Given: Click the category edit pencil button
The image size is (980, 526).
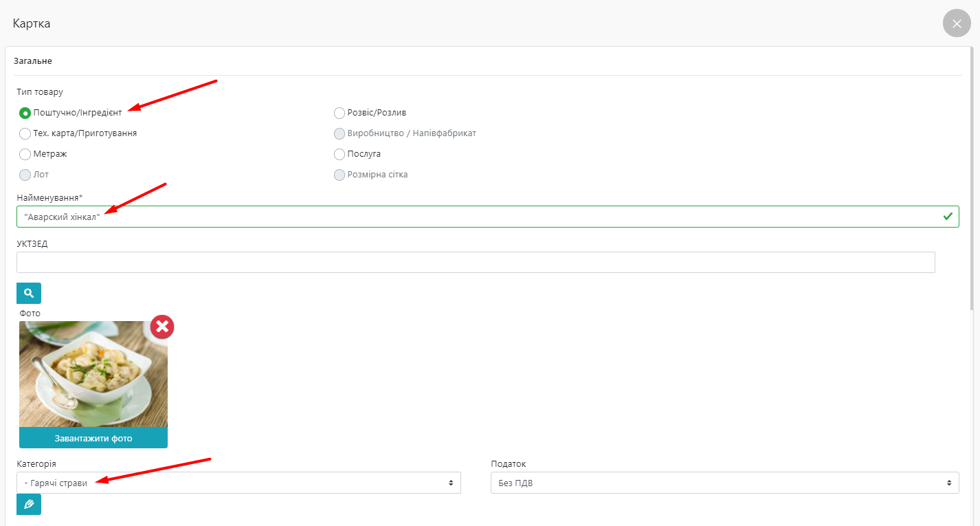Looking at the screenshot, I should pos(29,504).
